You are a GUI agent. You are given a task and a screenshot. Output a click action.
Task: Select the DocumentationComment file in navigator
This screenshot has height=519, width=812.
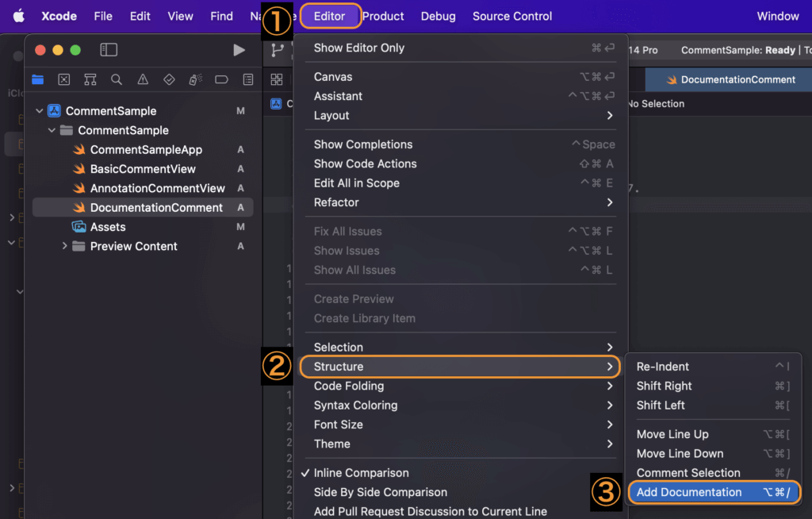coord(143,207)
